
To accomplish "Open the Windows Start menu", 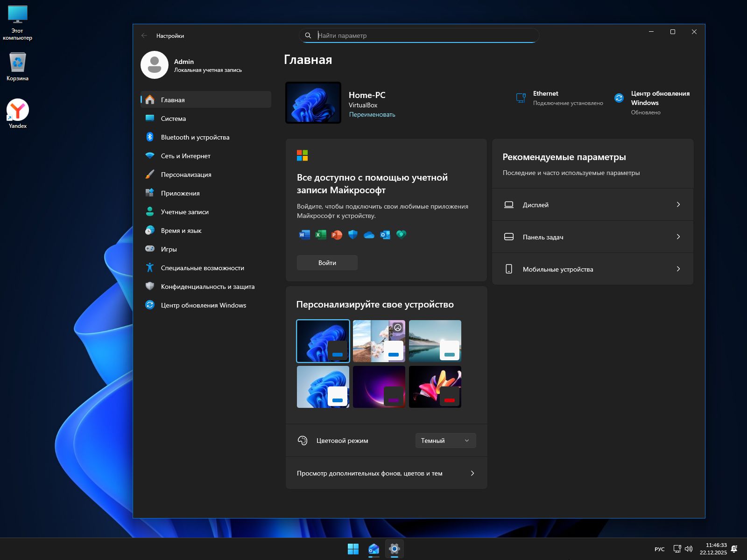I will 353,549.
